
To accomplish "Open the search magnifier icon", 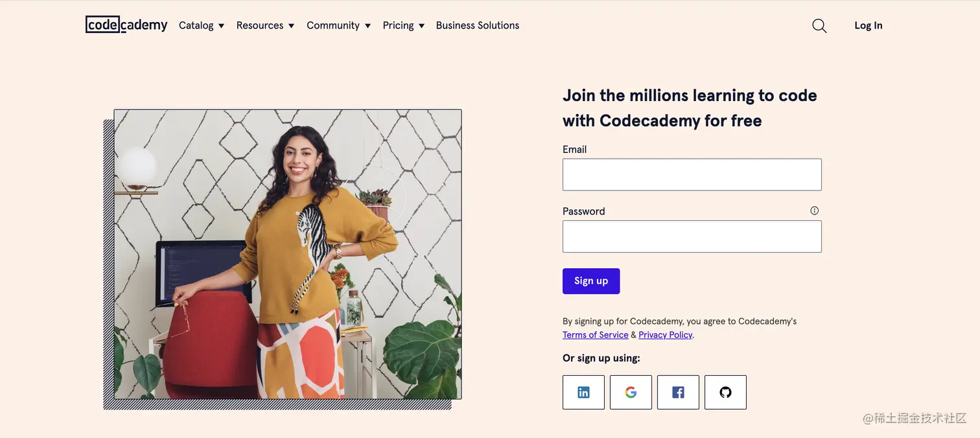I will coord(819,26).
